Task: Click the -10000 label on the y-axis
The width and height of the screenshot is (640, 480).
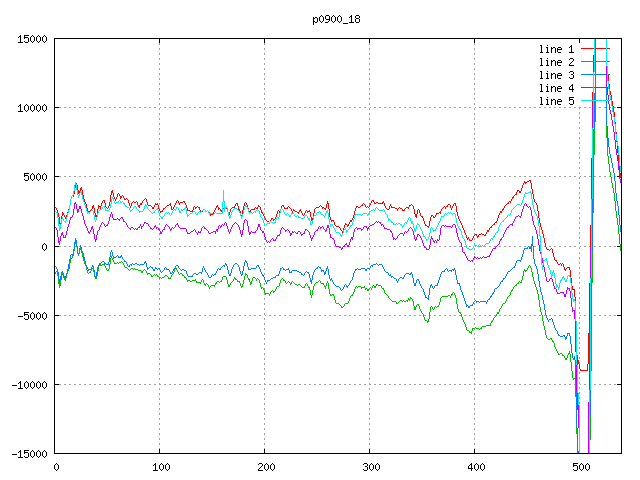Action: [29, 384]
